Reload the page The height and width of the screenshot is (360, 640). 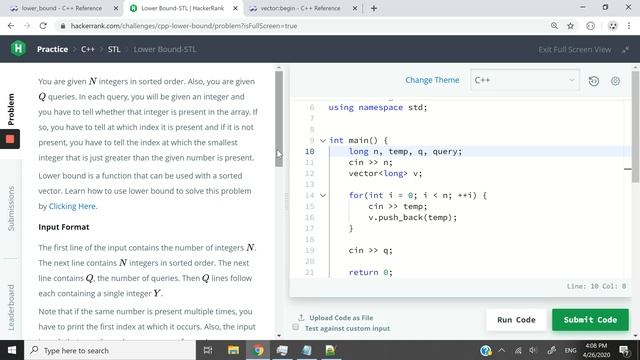point(43,26)
